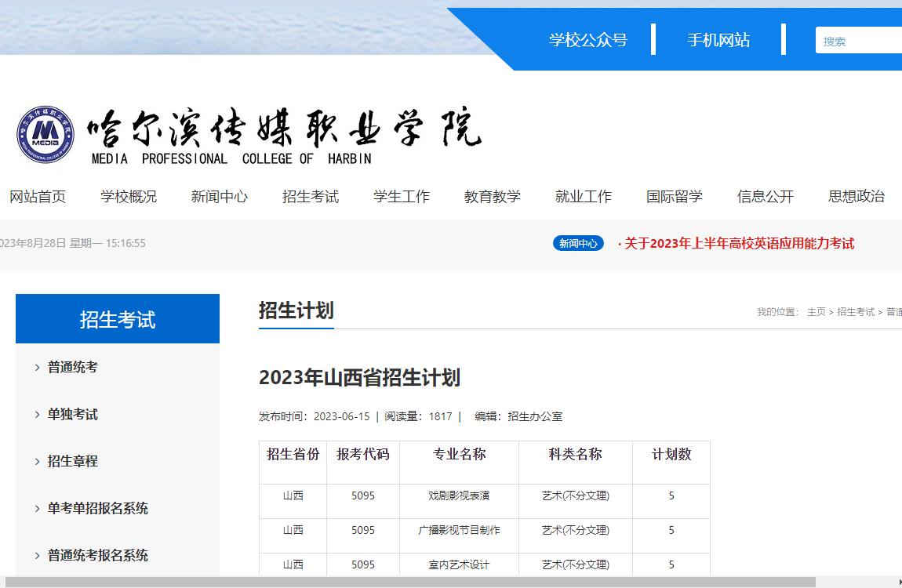Click the chevron beside 普通统考

click(x=37, y=367)
